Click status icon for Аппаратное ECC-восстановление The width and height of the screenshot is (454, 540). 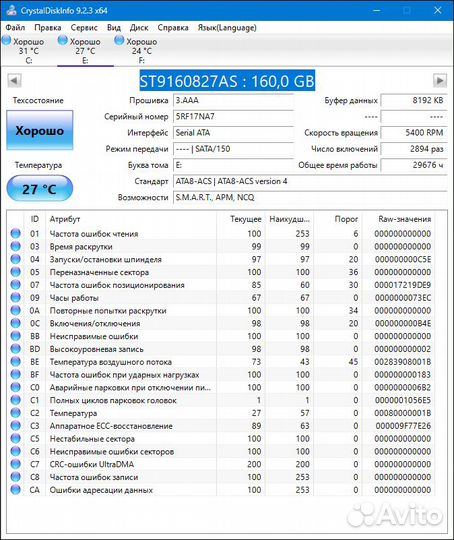click(16, 425)
